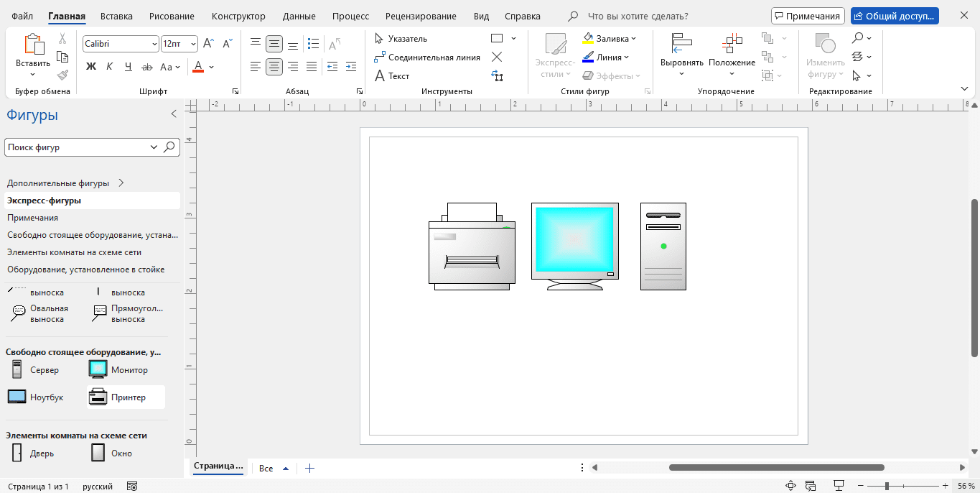
Task: Click the increase font size icon
Action: click(x=208, y=44)
